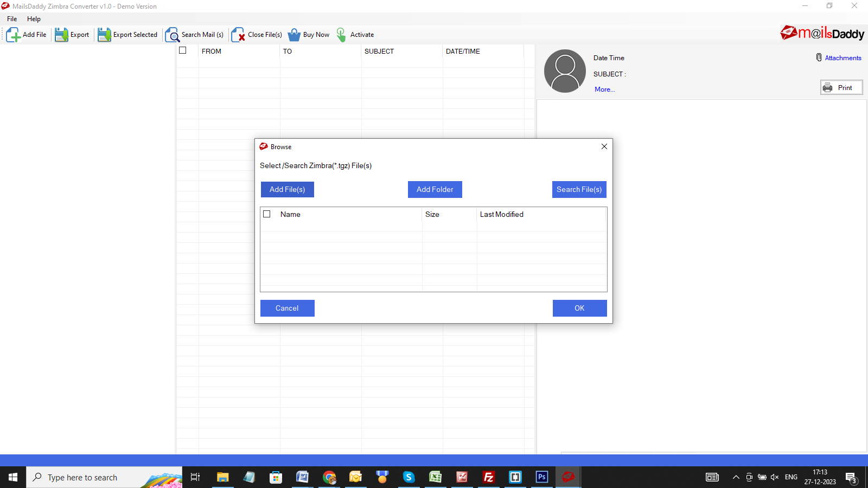The width and height of the screenshot is (868, 488).
Task: Click the Export toolbar icon
Action: coord(61,35)
